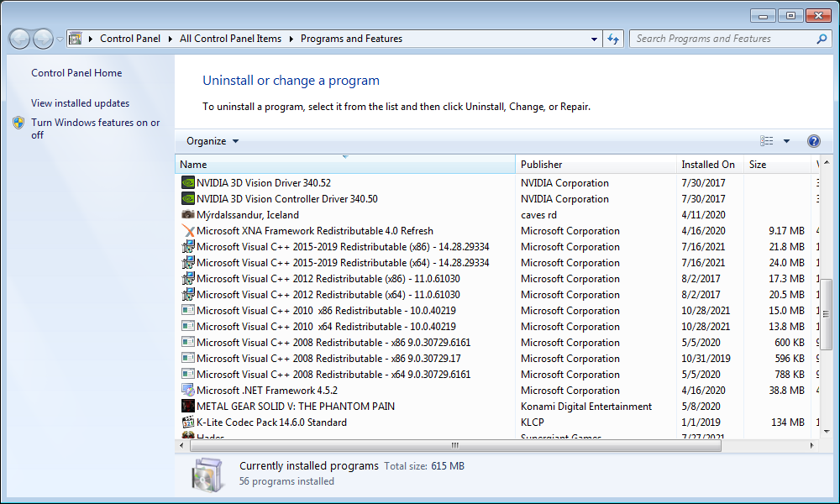840x504 pixels.
Task: Click the Programs and Features breadcrumb
Action: (x=351, y=39)
